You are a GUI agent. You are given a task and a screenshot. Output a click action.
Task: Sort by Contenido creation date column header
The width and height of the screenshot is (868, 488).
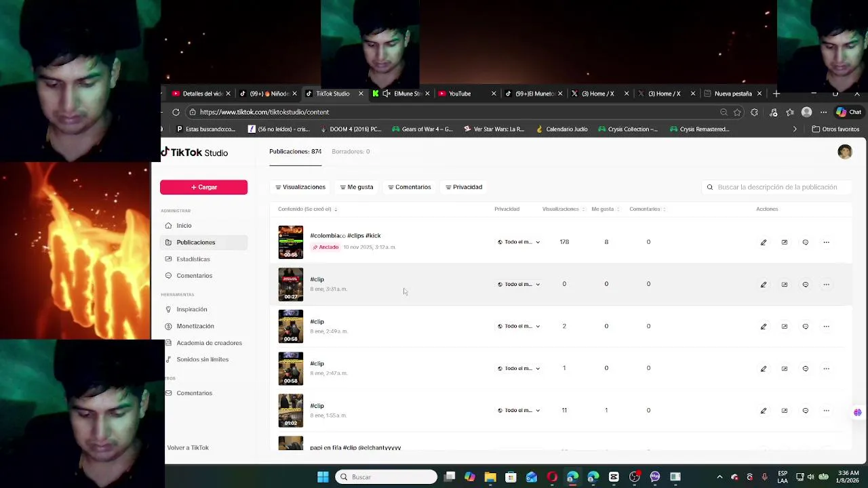(x=307, y=209)
